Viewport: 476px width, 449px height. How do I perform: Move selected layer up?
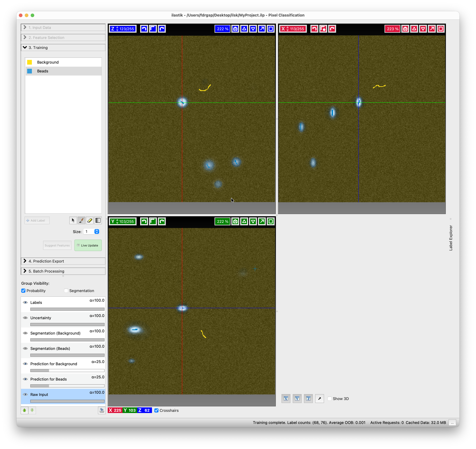(24, 410)
